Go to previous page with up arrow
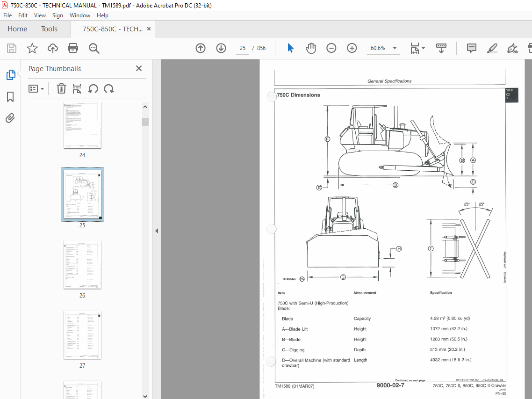This screenshot has width=532, height=399. pos(201,48)
